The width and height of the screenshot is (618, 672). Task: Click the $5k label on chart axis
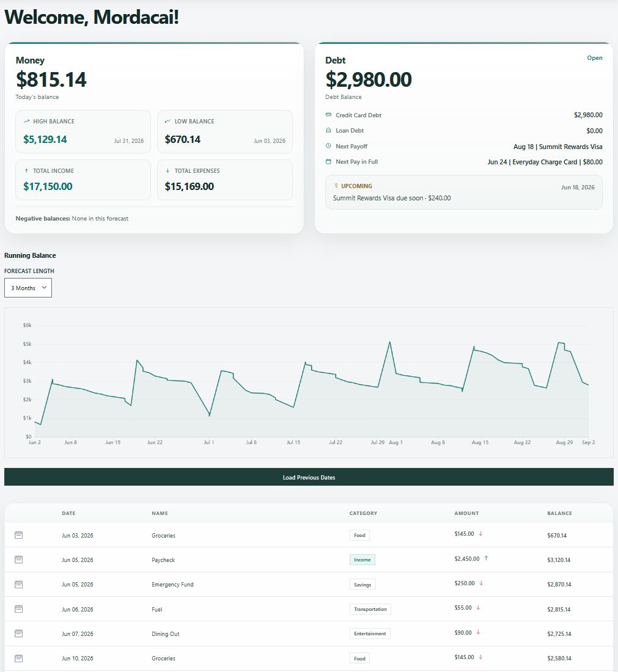click(x=27, y=344)
